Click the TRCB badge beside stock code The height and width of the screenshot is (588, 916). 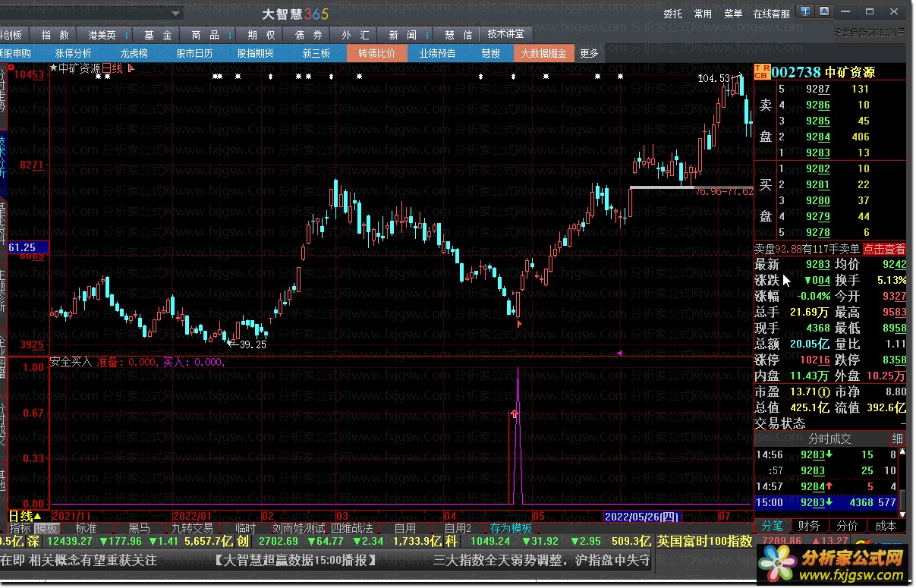pos(763,72)
